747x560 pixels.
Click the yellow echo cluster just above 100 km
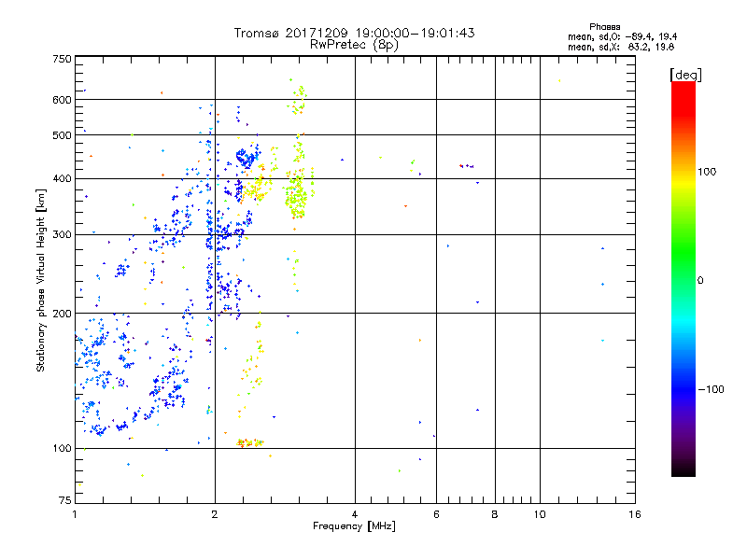click(x=250, y=442)
